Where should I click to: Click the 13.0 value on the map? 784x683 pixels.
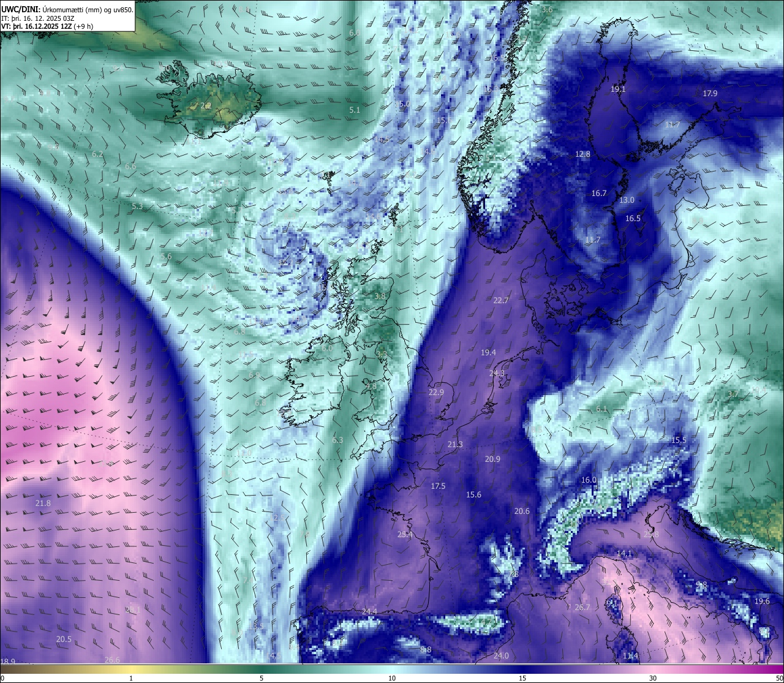(627, 200)
